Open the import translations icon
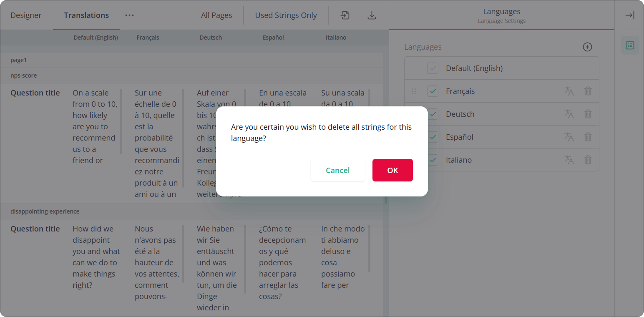The height and width of the screenshot is (317, 644). click(x=345, y=15)
